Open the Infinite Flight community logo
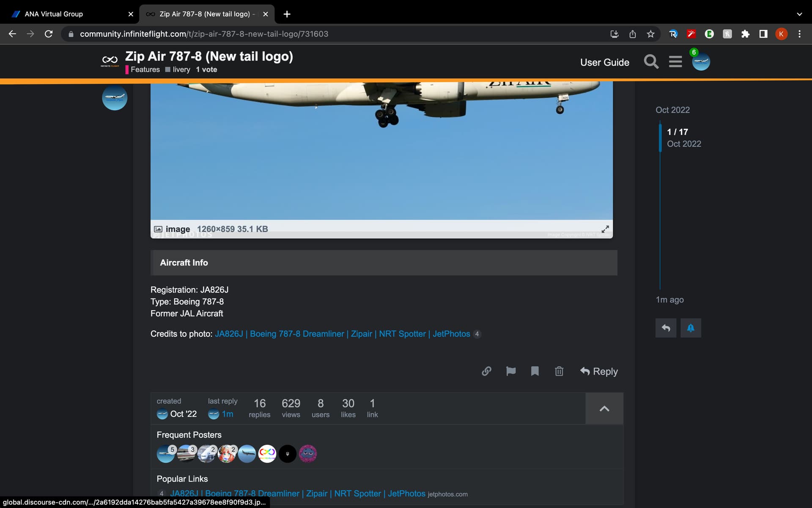Image resolution: width=812 pixels, height=508 pixels. [x=110, y=61]
